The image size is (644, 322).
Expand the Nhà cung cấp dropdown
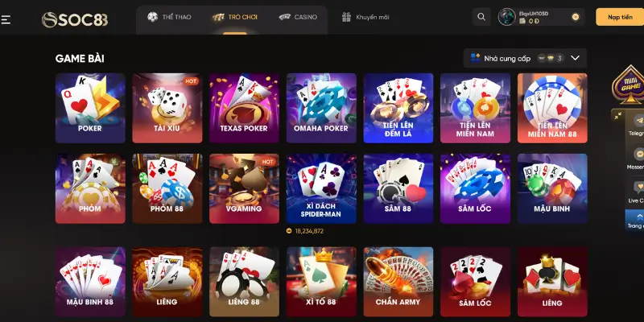tap(526, 58)
